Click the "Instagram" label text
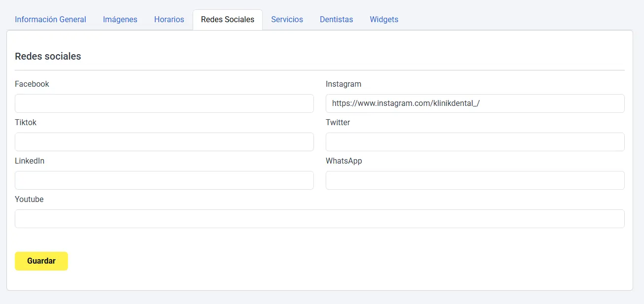Viewport: 644px width, 304px height. (343, 84)
